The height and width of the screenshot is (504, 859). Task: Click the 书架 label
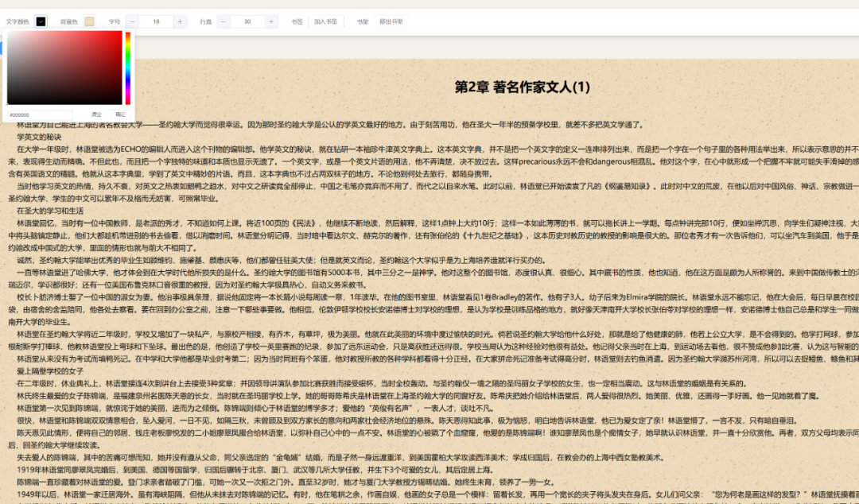tap(363, 22)
